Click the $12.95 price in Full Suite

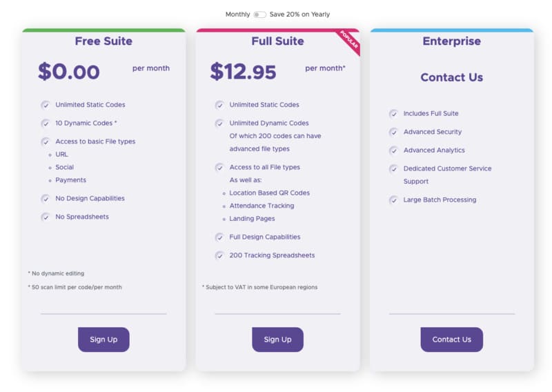243,72
